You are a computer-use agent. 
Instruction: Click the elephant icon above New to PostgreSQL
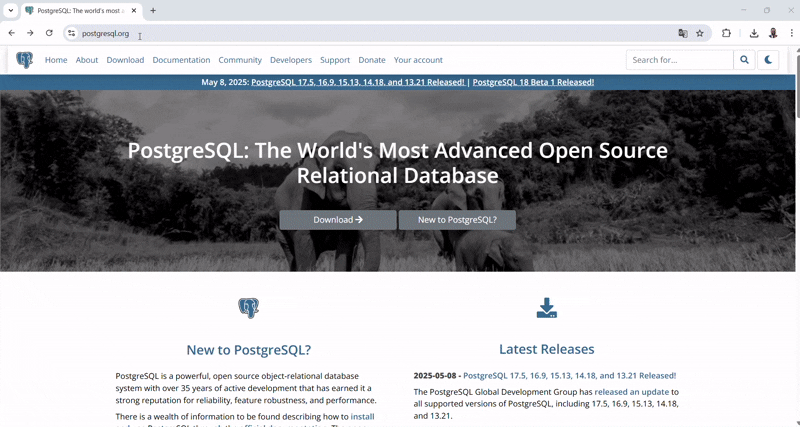coord(248,308)
